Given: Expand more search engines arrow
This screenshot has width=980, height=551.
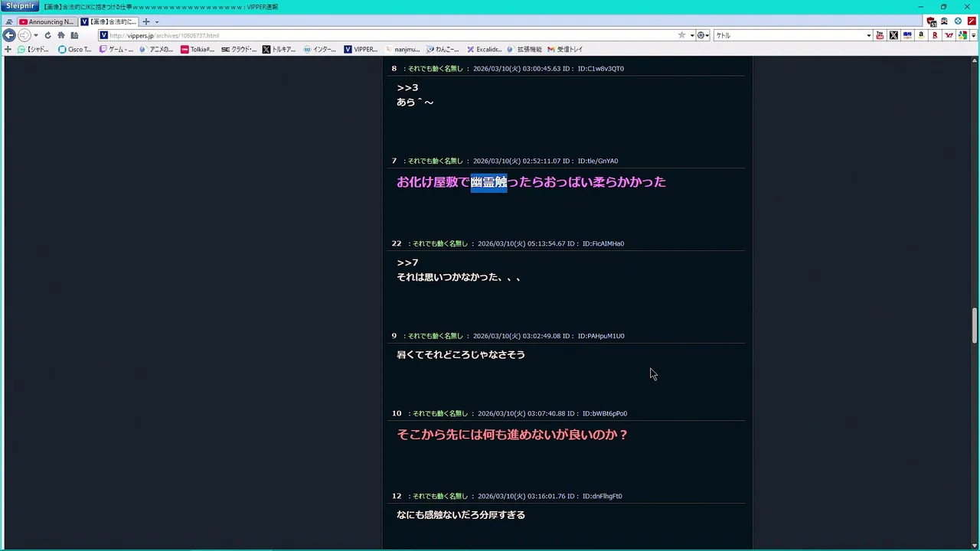Looking at the screenshot, I should coord(973,35).
